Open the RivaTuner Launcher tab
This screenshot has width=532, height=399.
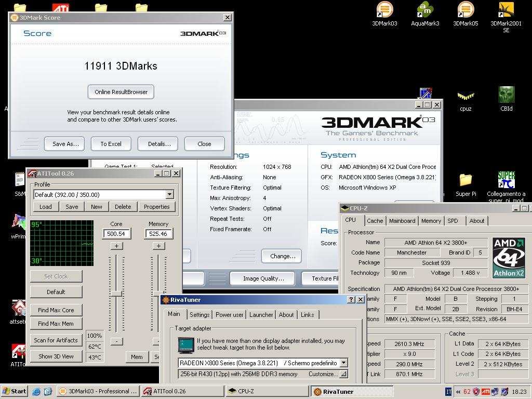261,315
